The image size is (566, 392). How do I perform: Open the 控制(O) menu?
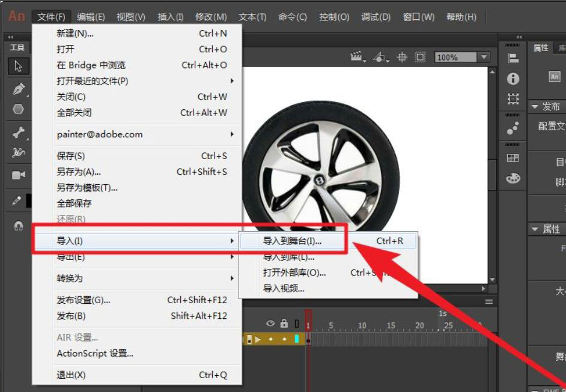click(334, 17)
